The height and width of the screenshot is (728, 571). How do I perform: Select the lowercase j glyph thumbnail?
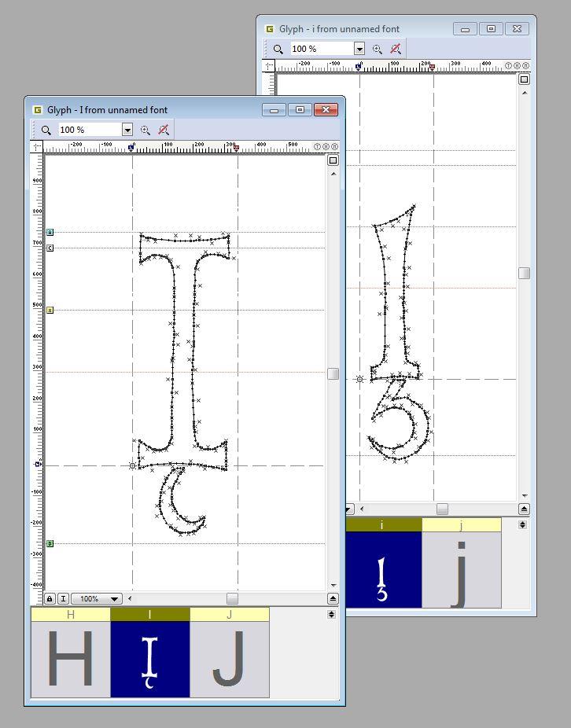(462, 570)
